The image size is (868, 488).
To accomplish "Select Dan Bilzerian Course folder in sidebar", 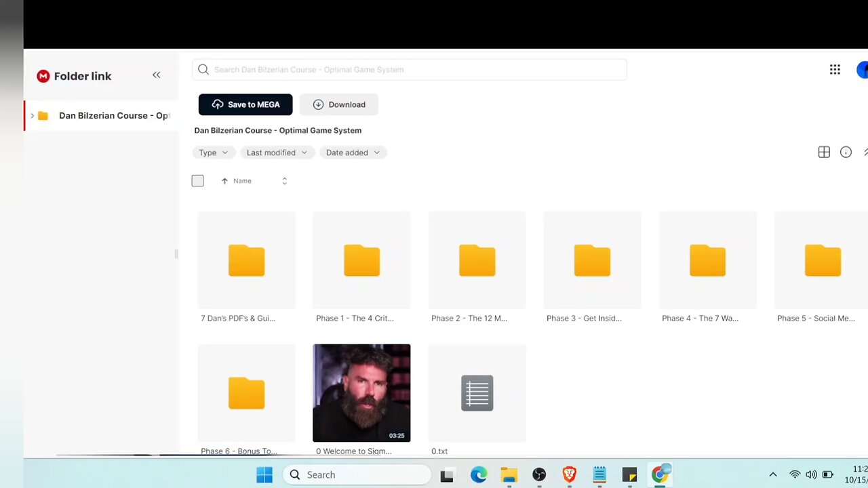I will [101, 116].
